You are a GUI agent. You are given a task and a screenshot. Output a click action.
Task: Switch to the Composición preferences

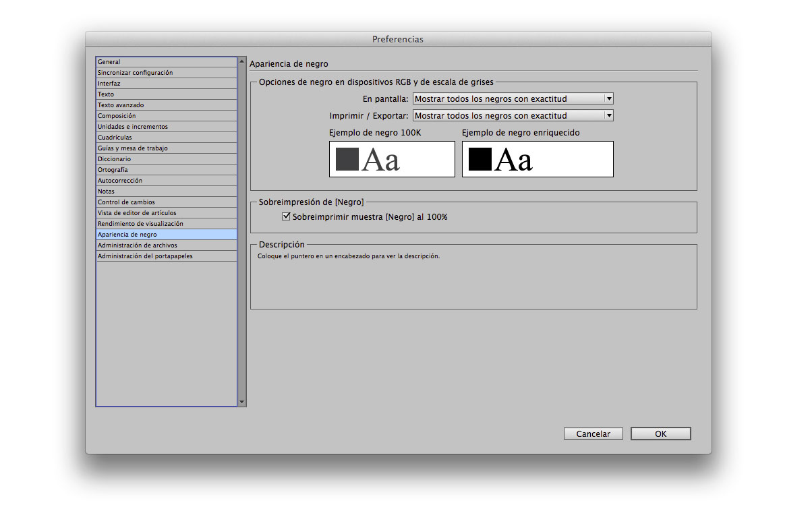167,116
